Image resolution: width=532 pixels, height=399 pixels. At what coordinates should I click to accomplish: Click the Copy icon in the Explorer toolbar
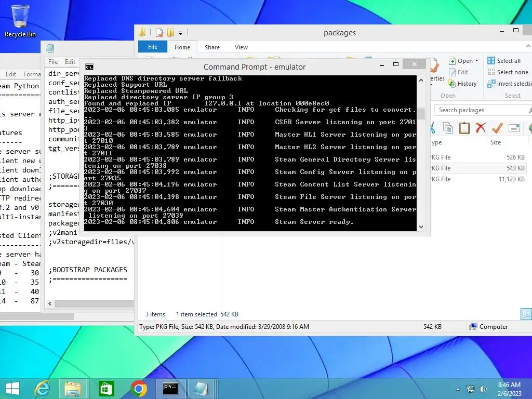pos(447,128)
